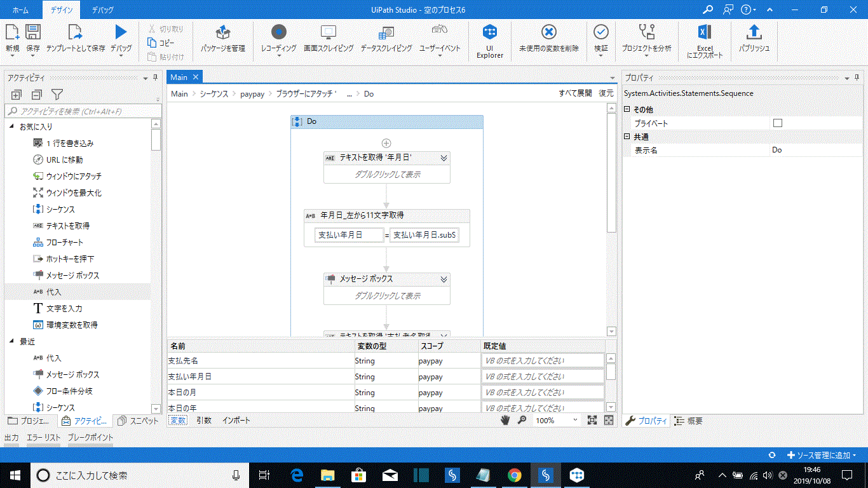This screenshot has width=868, height=488.
Task: Click 復元 restore link
Action: coord(606,93)
